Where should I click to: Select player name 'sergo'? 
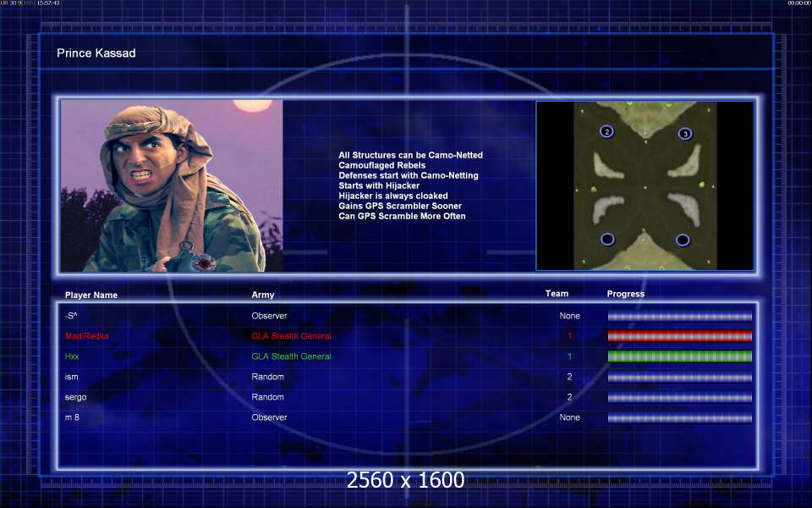pyautogui.click(x=75, y=397)
